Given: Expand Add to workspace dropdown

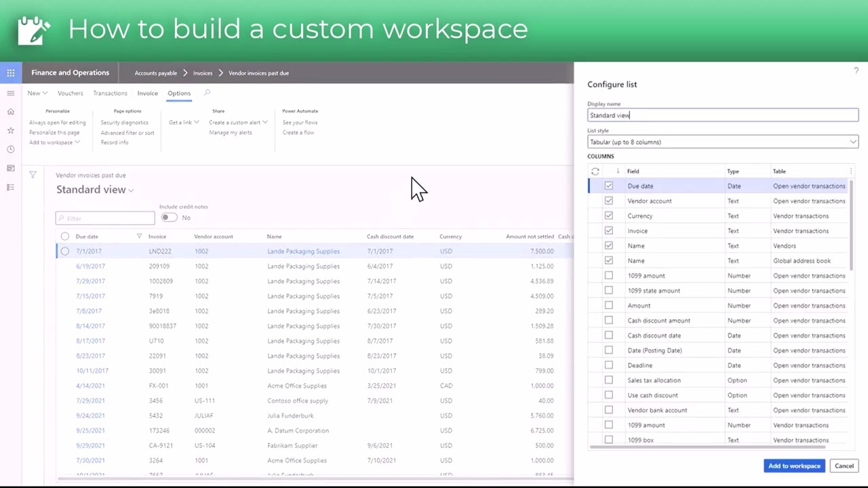Looking at the screenshot, I should [54, 142].
